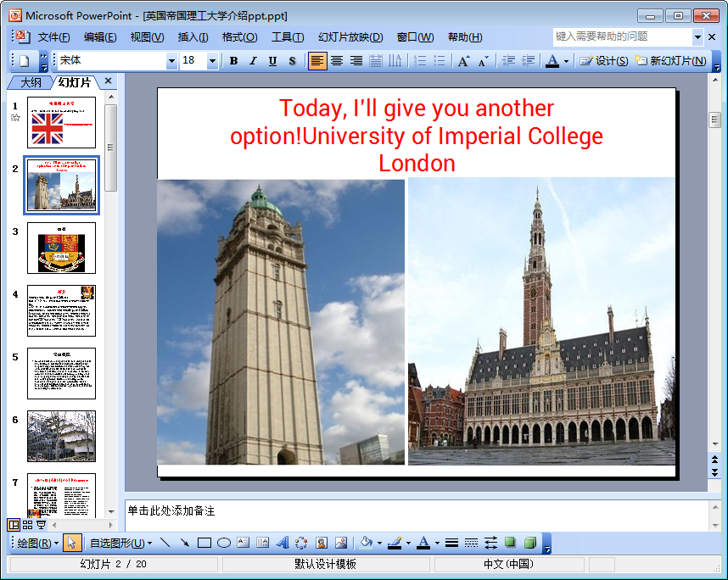Open the 文件(F) menu
The image size is (728, 580).
pos(53,37)
